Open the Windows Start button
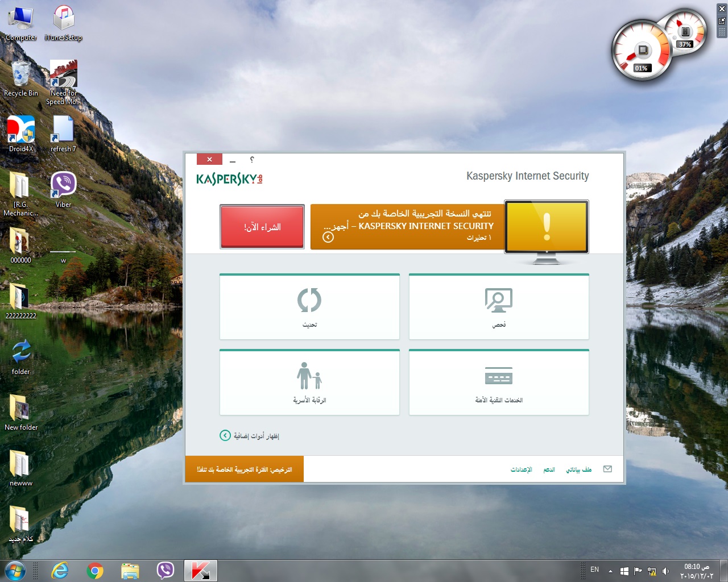 coord(15,571)
